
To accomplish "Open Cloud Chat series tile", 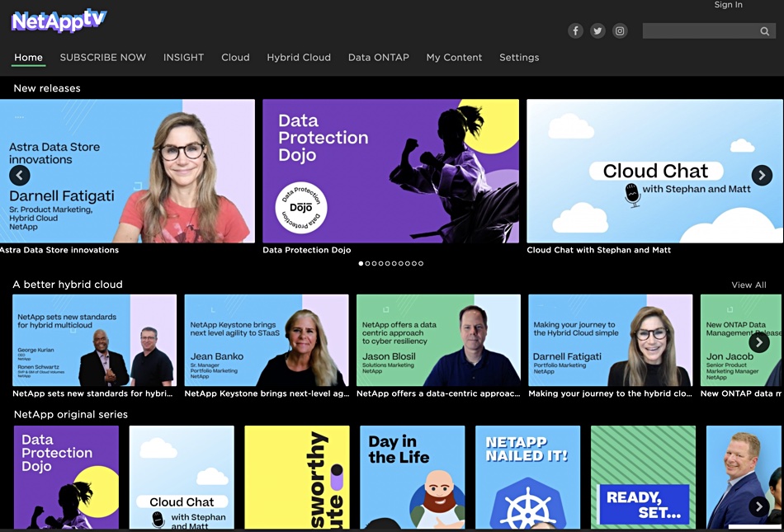I will (182, 477).
